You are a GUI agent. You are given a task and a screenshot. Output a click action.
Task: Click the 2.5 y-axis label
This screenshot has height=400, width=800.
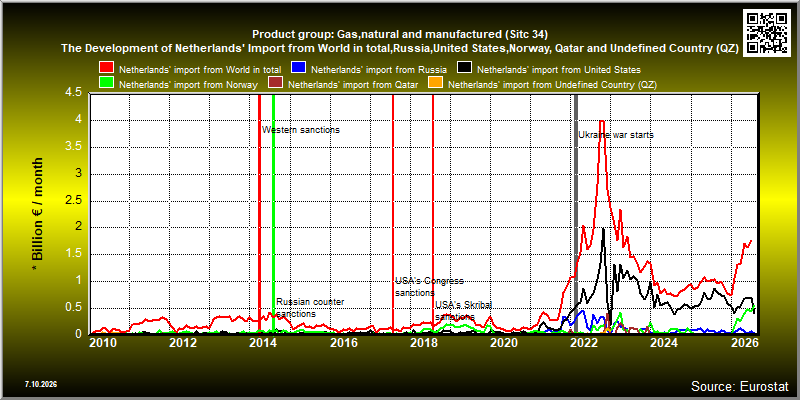tap(71, 201)
